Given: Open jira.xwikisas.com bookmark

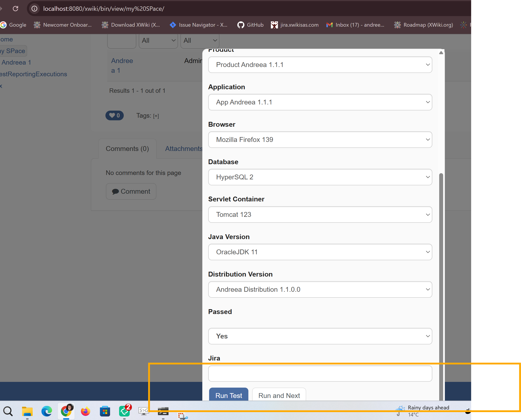Looking at the screenshot, I should 294,25.
